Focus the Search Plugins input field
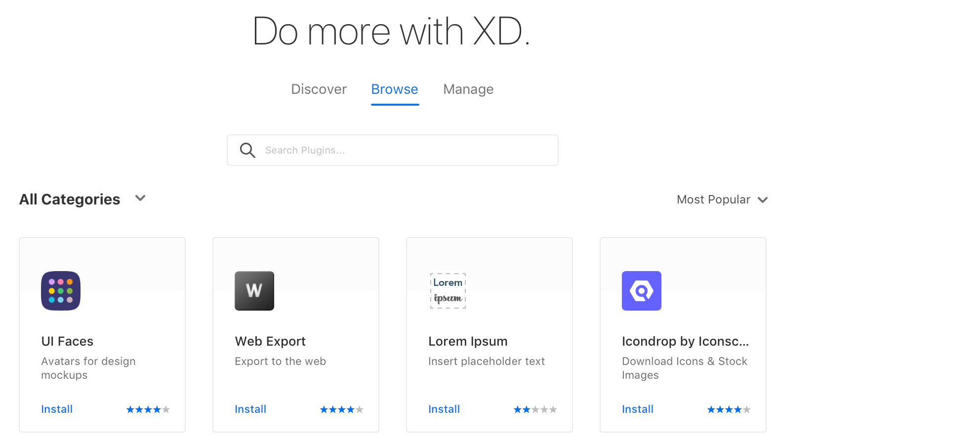Image resolution: width=980 pixels, height=437 pixels. 405,150
